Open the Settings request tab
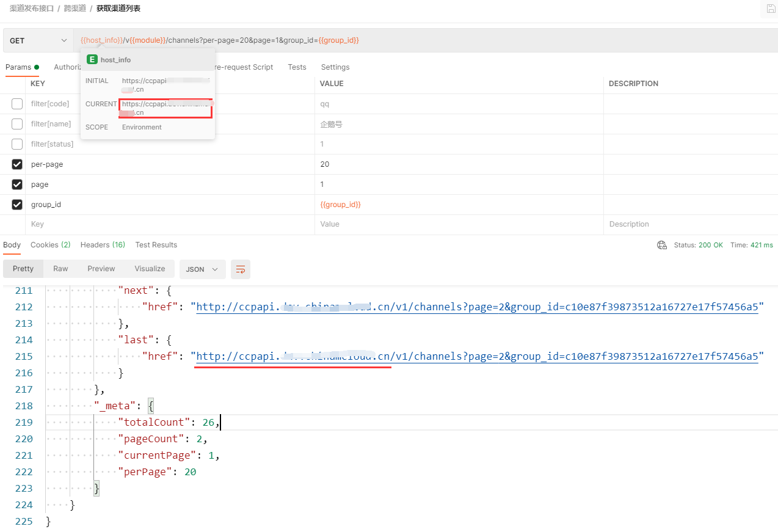 (335, 67)
